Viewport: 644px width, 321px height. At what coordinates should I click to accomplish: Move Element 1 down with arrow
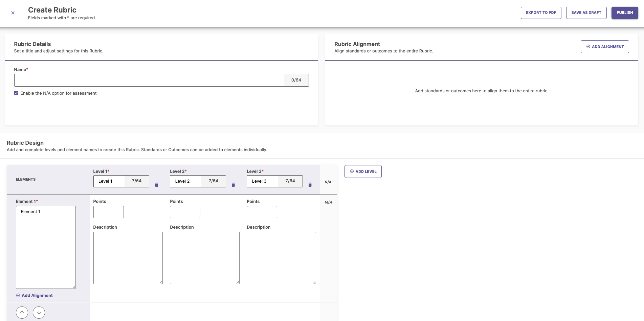[x=39, y=313]
